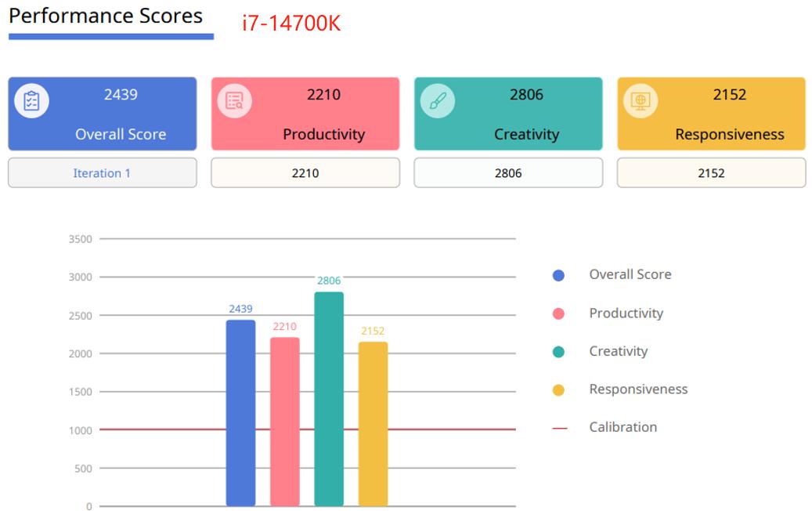This screenshot has width=812, height=511.
Task: Select the Iteration 1 button
Action: click(x=103, y=172)
